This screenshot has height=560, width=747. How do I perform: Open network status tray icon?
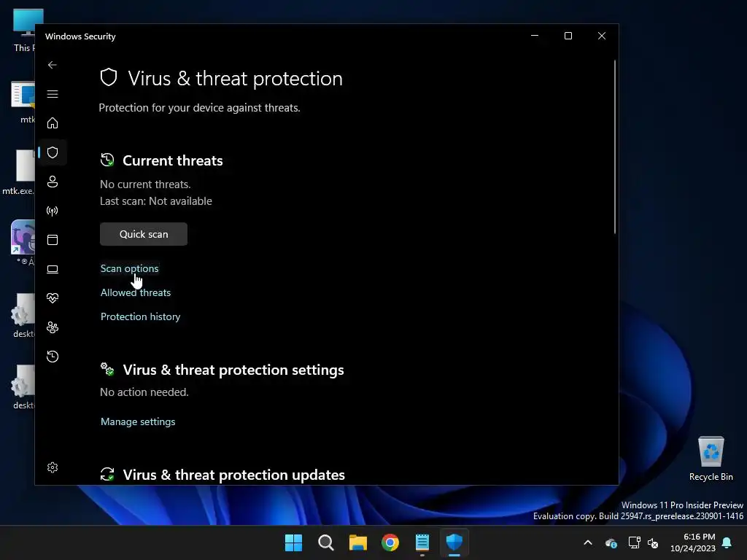pyautogui.click(x=634, y=542)
